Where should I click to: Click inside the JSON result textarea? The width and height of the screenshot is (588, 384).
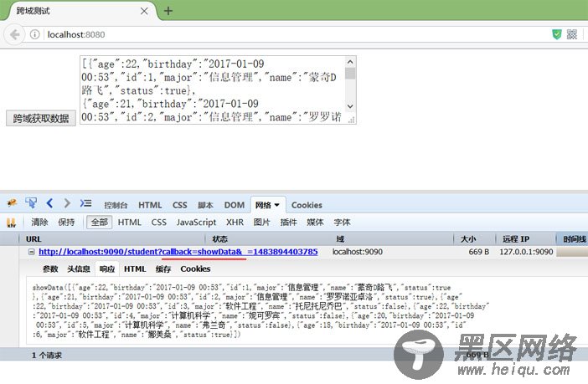(213, 90)
